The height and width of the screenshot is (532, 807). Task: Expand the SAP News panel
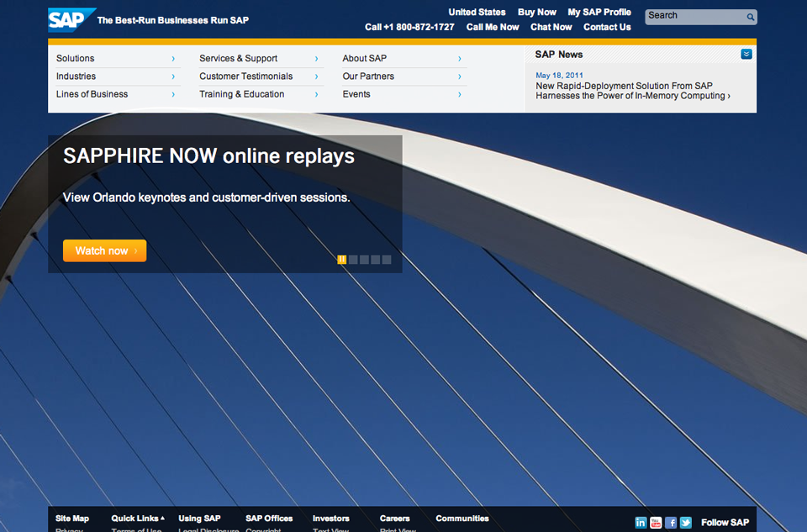point(746,54)
